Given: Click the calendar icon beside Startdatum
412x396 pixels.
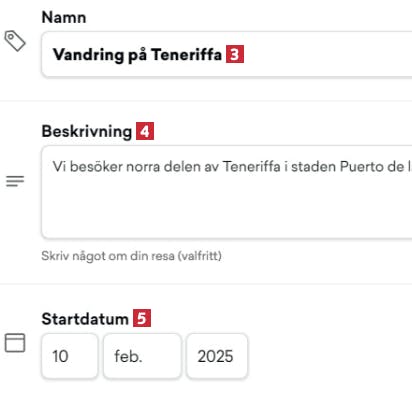Looking at the screenshot, I should pyautogui.click(x=15, y=343).
